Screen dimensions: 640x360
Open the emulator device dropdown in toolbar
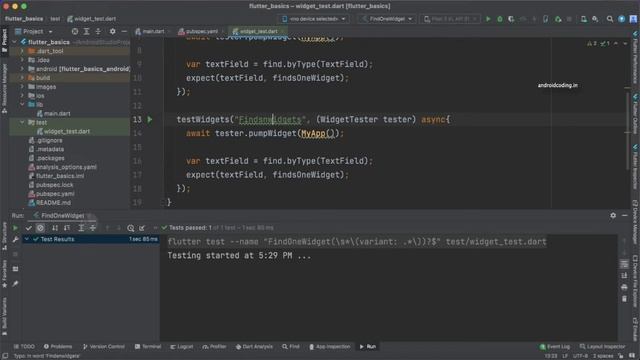tap(449, 19)
